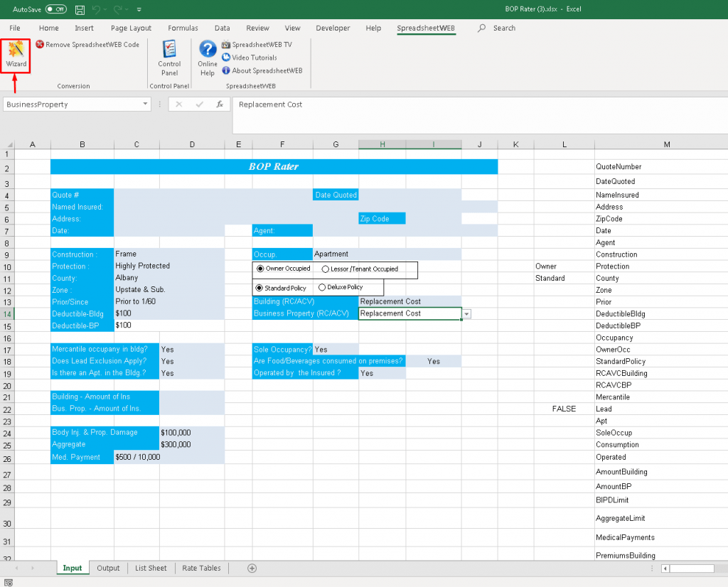Open Video Tutorials
The image size is (728, 587).
(x=250, y=58)
